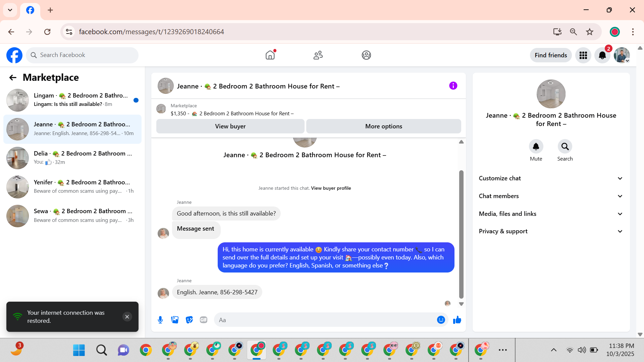View site information icon in address bar
This screenshot has width=644, height=362.
click(x=69, y=32)
